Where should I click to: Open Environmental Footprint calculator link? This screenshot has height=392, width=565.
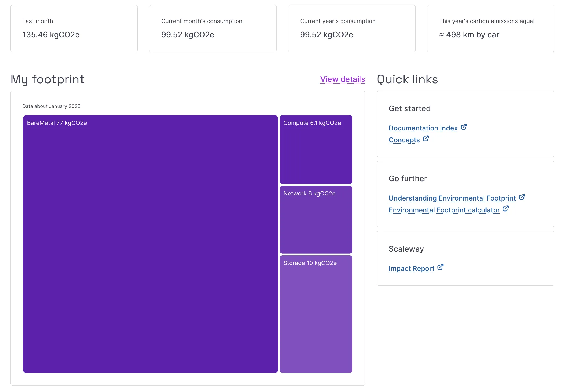(444, 210)
